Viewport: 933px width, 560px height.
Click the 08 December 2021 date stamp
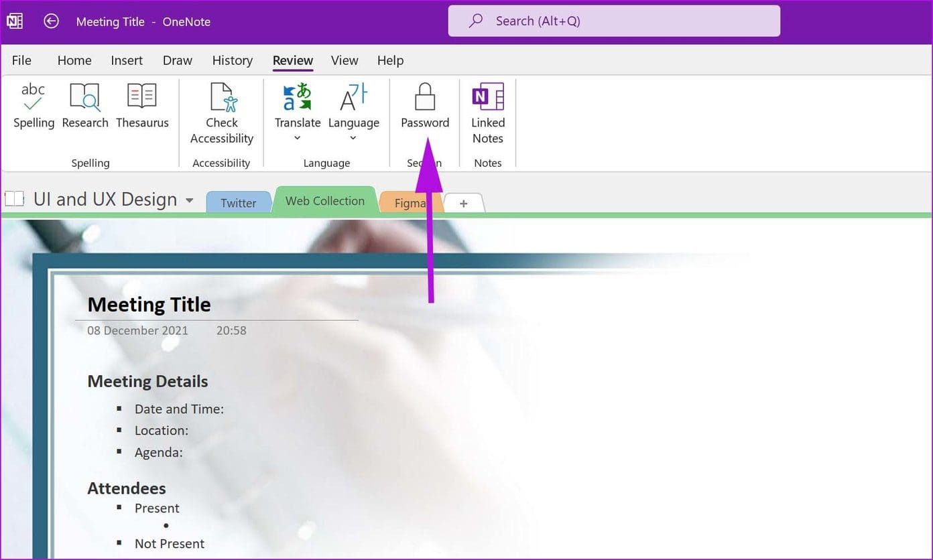(x=137, y=330)
